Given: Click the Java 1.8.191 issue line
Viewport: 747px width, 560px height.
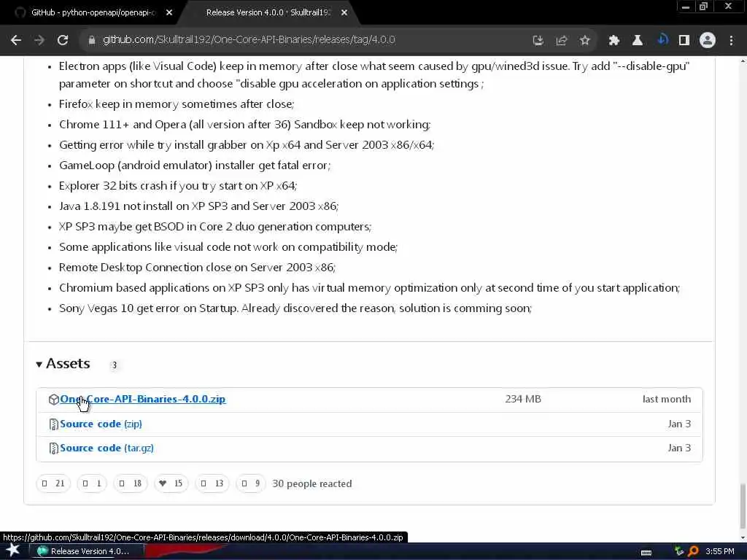Looking at the screenshot, I should [198, 206].
